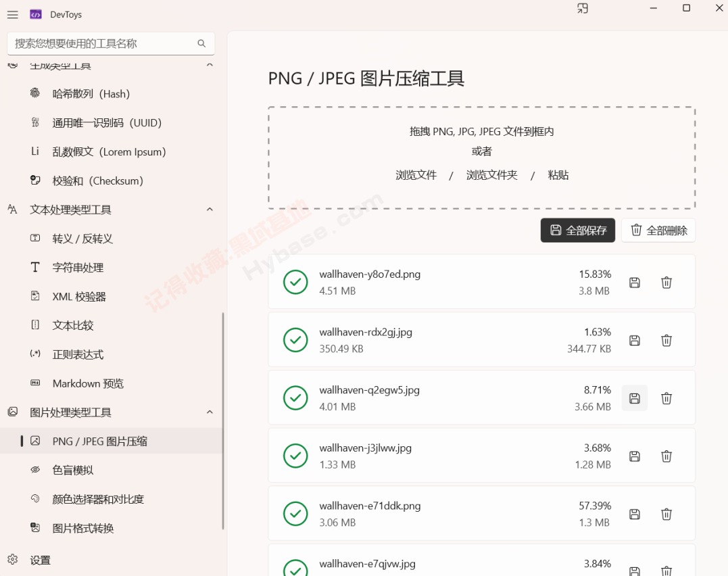
Task: Click the 文本处理类型工具 group header
Action: pyautogui.click(x=112, y=210)
